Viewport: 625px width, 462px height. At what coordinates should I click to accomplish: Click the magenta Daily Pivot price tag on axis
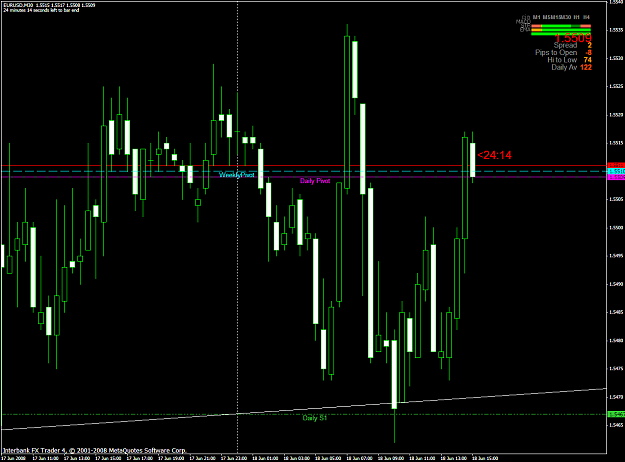pos(616,177)
